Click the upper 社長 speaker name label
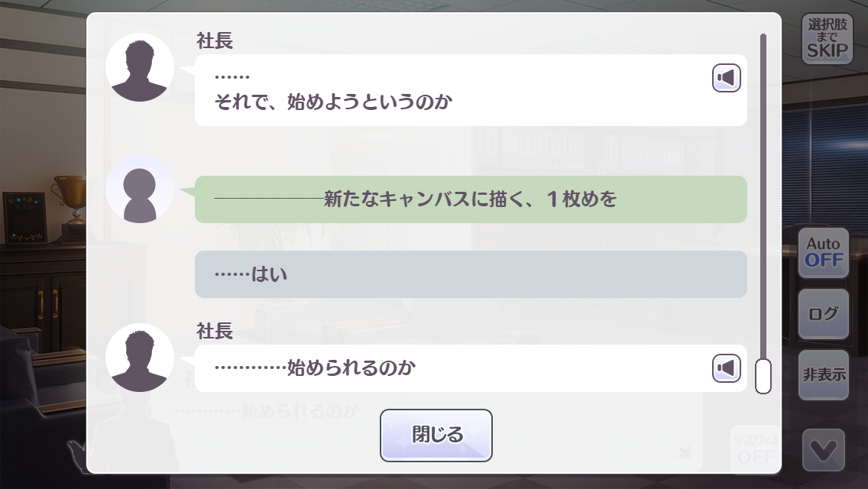Screen dimensions: 868x489 point(215,40)
